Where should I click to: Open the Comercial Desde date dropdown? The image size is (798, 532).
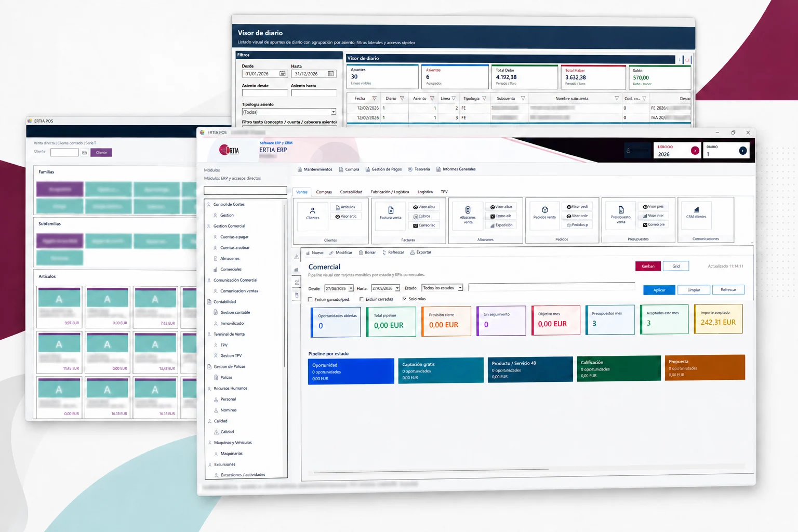[351, 288]
